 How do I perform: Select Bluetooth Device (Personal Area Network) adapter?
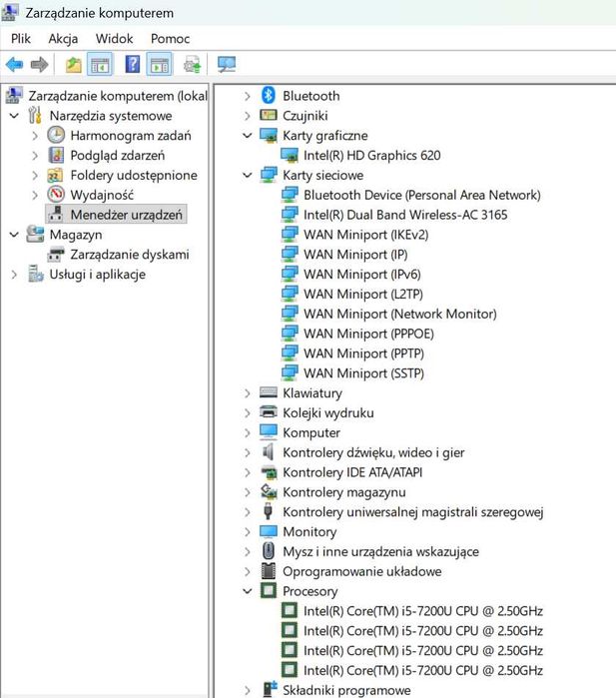422,195
